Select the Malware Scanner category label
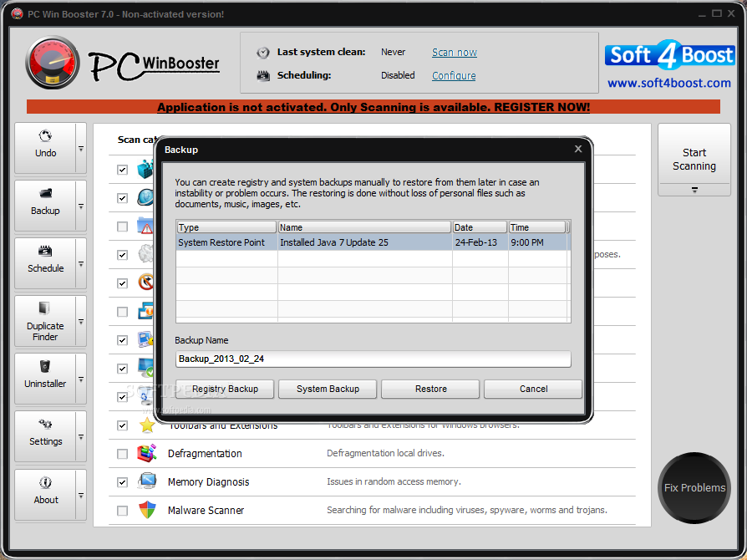Screen dimensions: 747x560 pyautogui.click(x=206, y=510)
